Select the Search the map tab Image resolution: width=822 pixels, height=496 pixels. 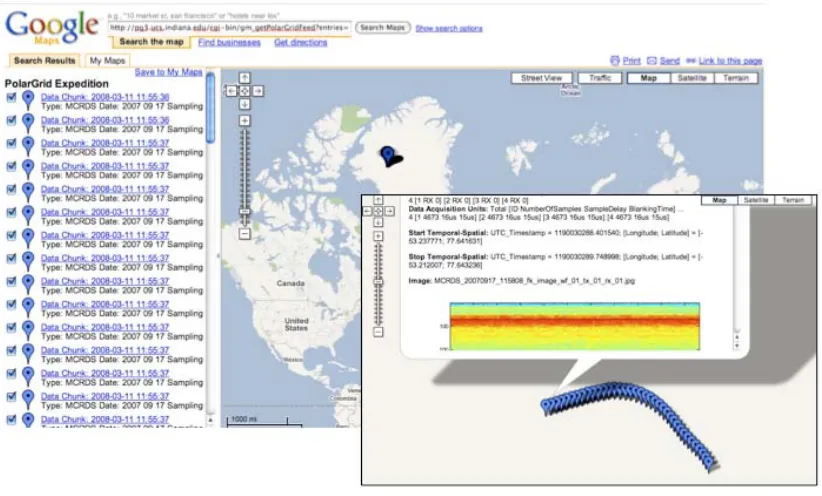(x=152, y=42)
